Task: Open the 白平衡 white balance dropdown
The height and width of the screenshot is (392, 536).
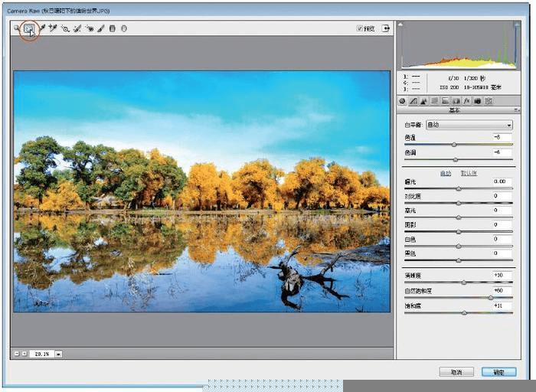Action: click(x=469, y=125)
